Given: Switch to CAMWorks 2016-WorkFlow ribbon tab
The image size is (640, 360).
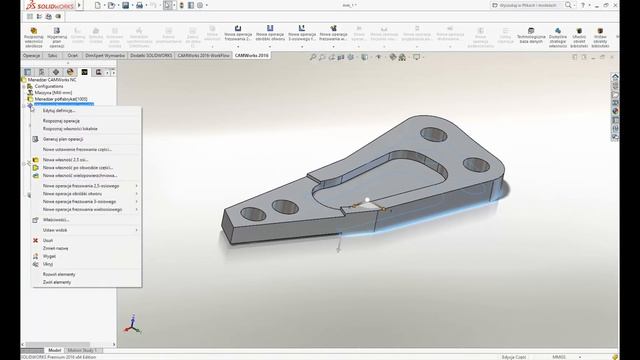Looking at the screenshot, I should point(204,56).
